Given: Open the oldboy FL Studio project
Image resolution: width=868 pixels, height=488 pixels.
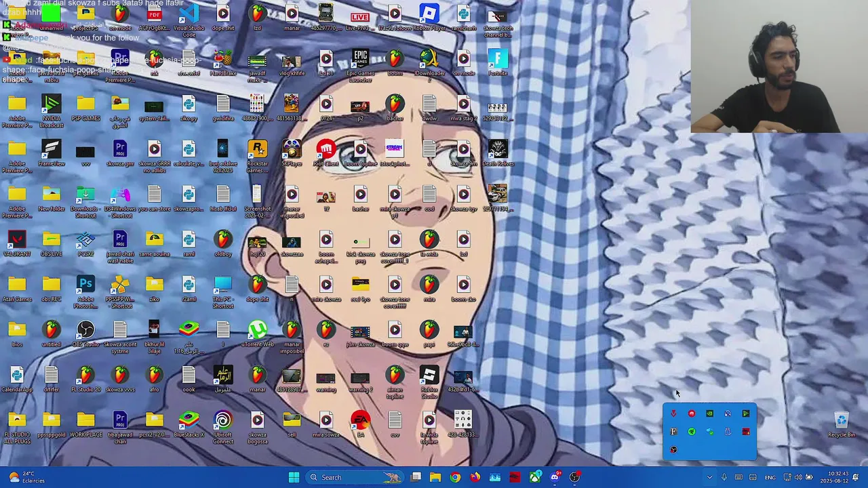Looking at the screenshot, I should 223,244.
